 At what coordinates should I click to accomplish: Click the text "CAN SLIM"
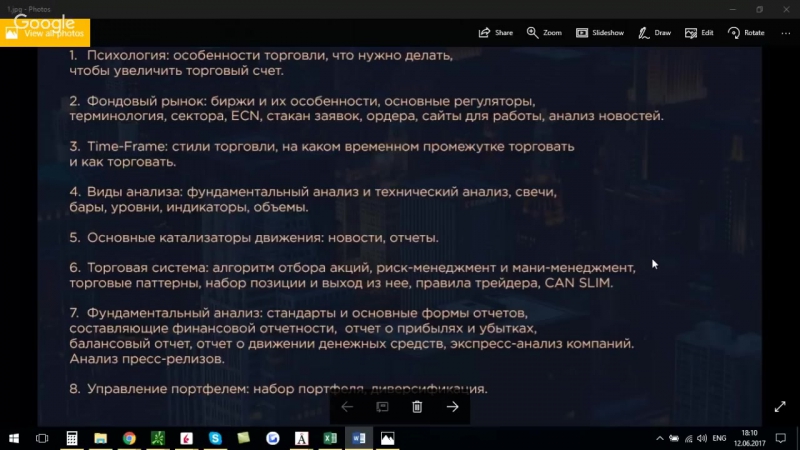[x=578, y=283]
